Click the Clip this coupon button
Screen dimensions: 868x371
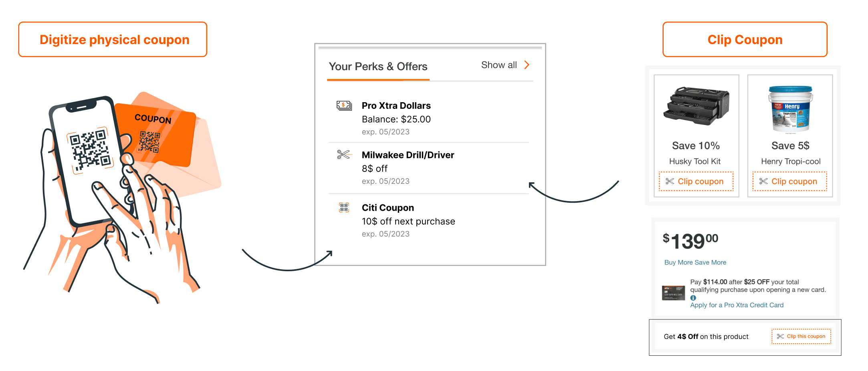pyautogui.click(x=801, y=337)
